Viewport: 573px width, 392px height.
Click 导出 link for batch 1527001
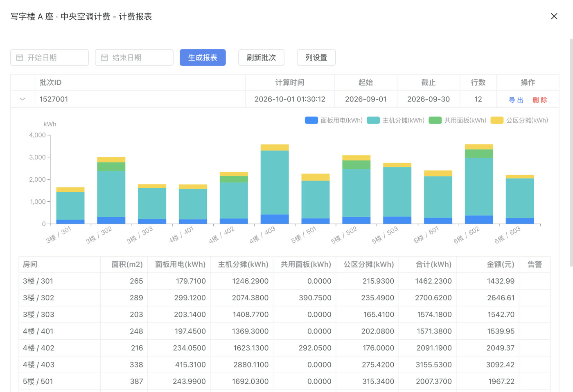click(x=516, y=100)
